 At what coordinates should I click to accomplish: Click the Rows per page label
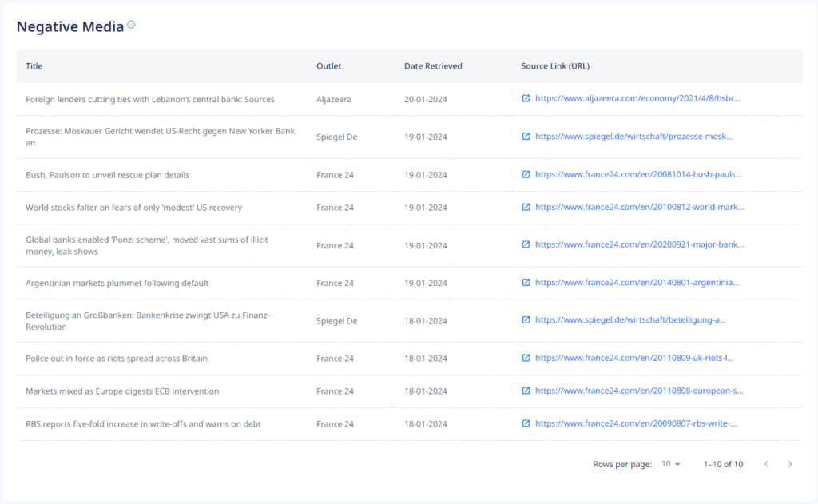click(621, 464)
